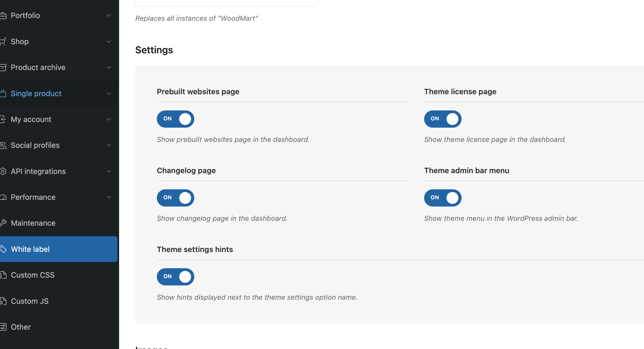
Task: Turn off Theme license page switch
Action: [x=443, y=119]
